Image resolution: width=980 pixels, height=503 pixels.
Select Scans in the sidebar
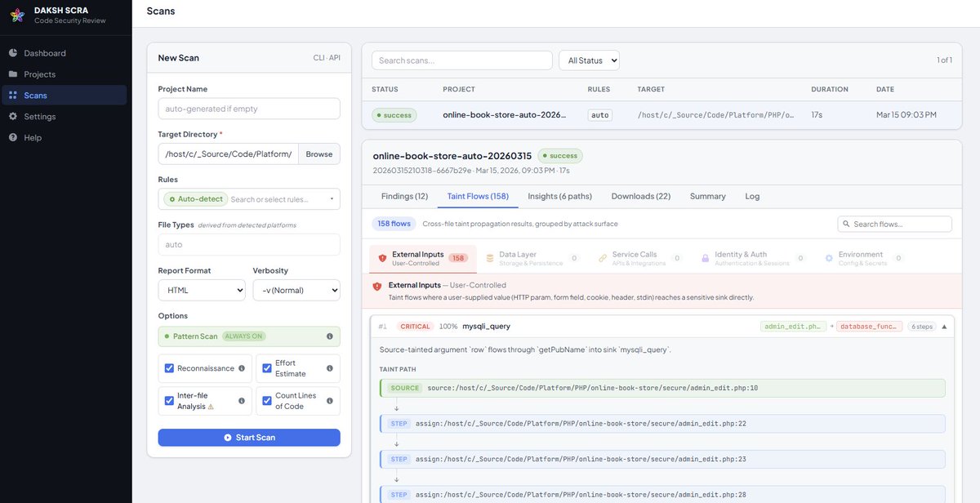(64, 96)
